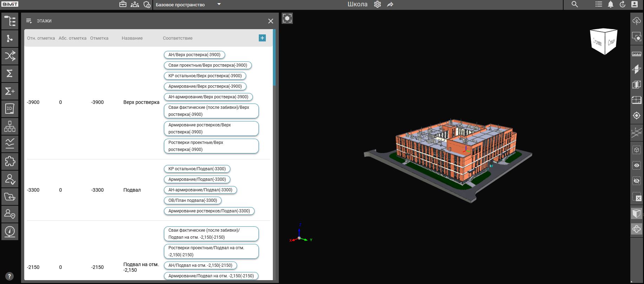
Task: Open notifications bell in top bar
Action: click(611, 5)
